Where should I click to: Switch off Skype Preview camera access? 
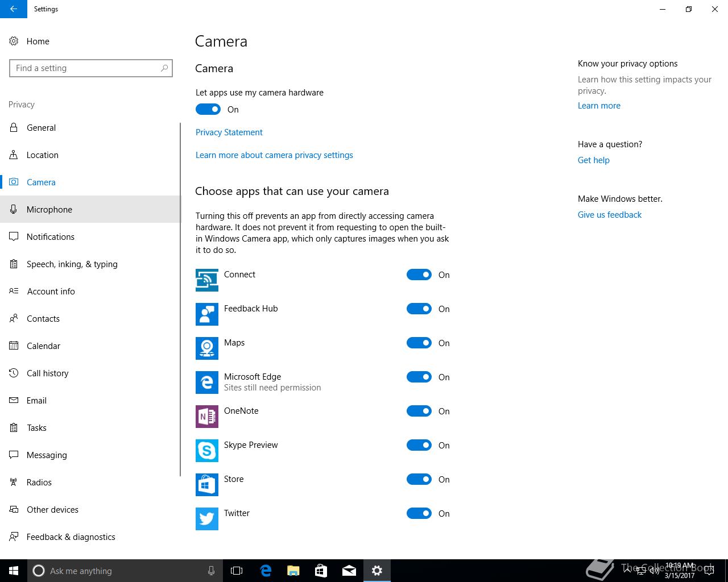(419, 445)
